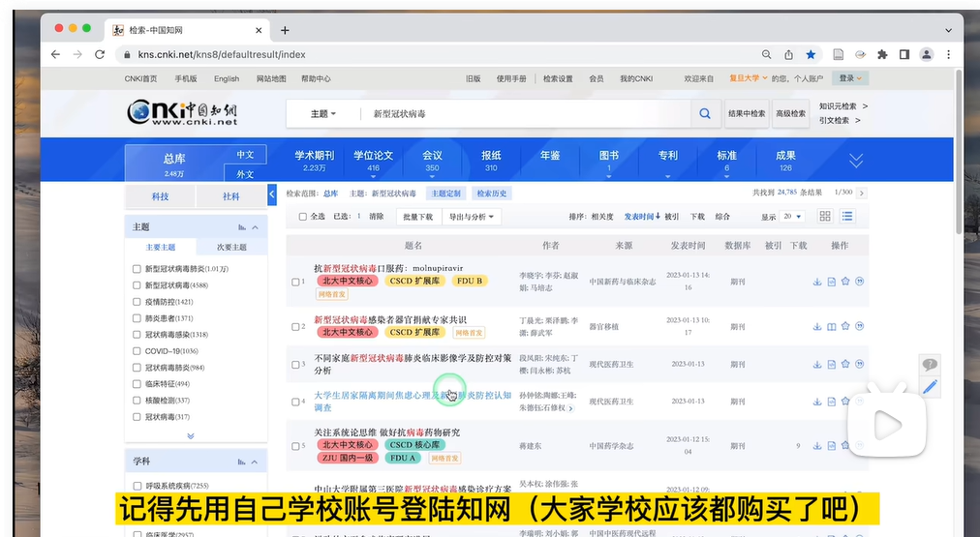The width and height of the screenshot is (980, 537).
Task: Read the molnupiravir article online via HTML icon
Action: coord(831,282)
